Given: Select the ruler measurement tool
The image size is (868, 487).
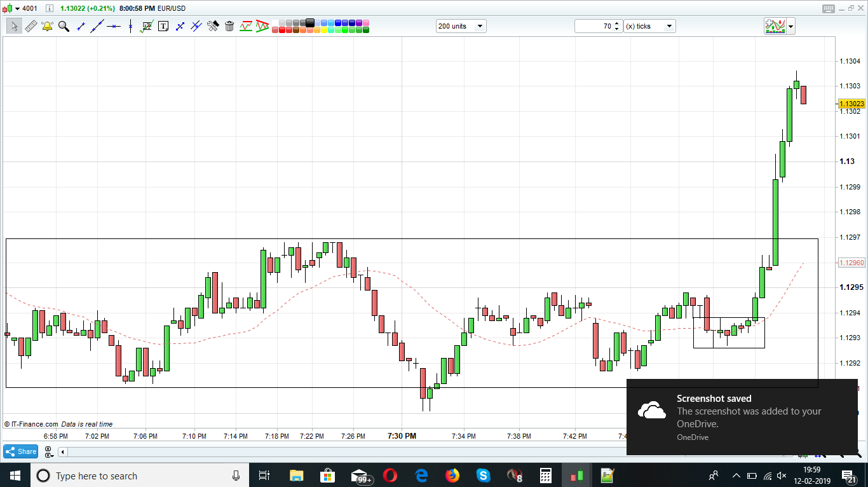Looking at the screenshot, I should click(31, 26).
